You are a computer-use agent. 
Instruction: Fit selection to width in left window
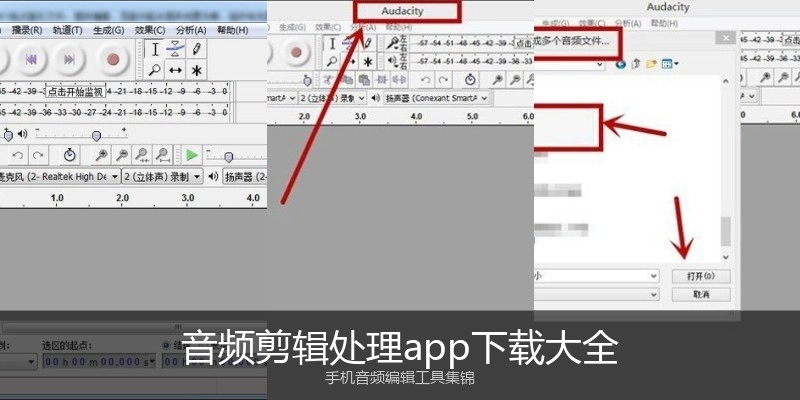click(x=142, y=155)
